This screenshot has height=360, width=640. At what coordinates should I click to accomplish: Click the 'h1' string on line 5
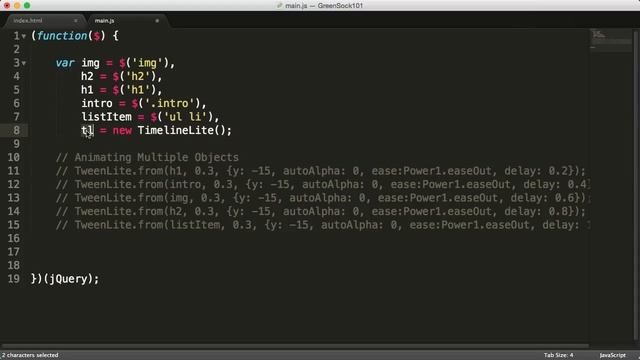point(138,90)
